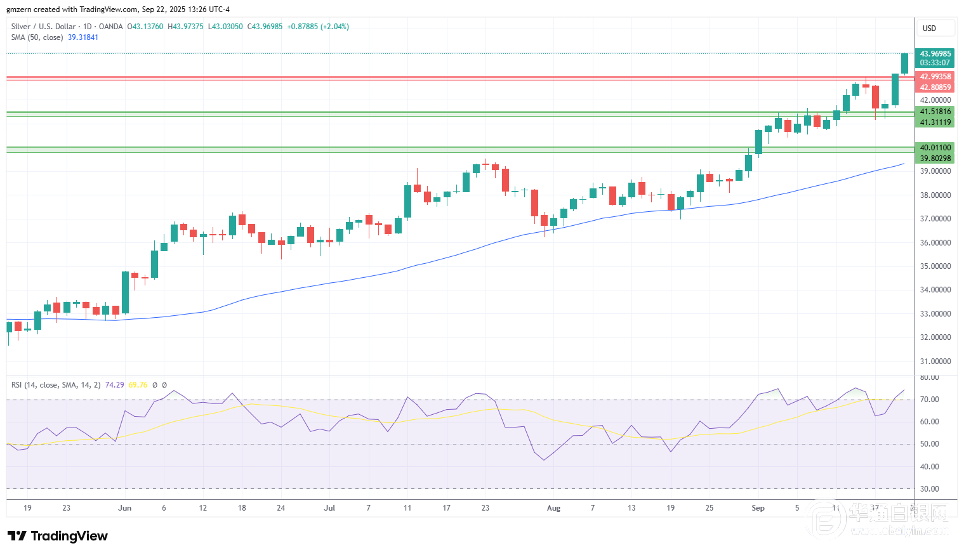Select the green support label 40.01100
The width and height of the screenshot is (964, 556).
point(934,148)
